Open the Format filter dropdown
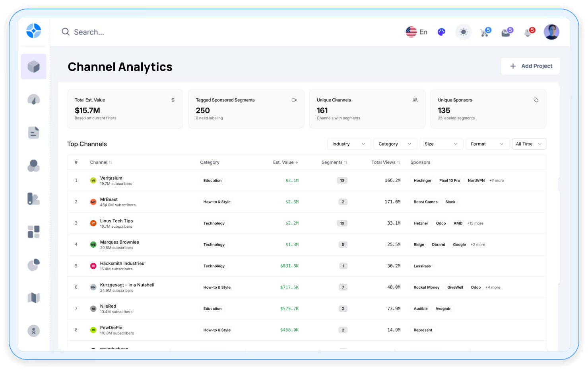This screenshot has height=373, width=588. (x=487, y=144)
